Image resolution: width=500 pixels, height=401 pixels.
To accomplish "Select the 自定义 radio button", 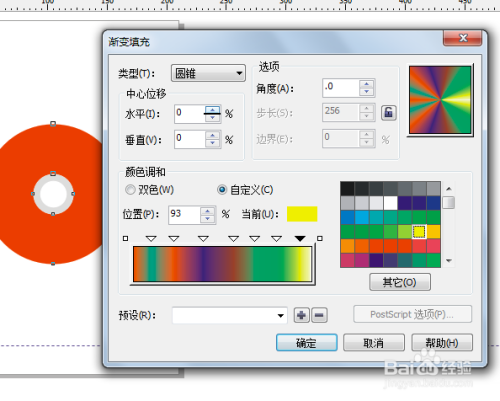I will (x=222, y=190).
